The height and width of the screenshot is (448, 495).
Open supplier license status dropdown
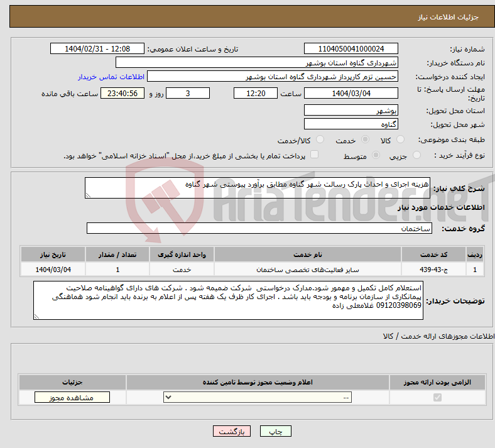tap(258, 397)
